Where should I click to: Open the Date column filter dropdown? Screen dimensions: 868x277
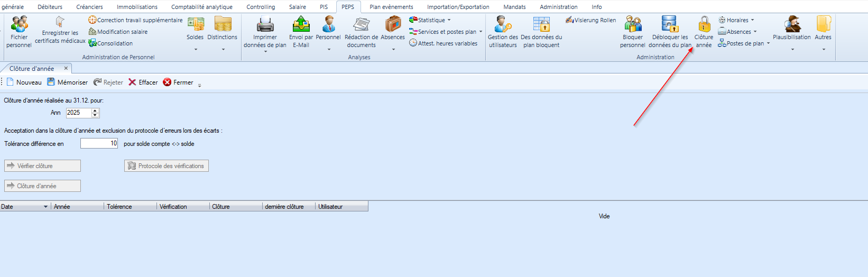coord(45,207)
